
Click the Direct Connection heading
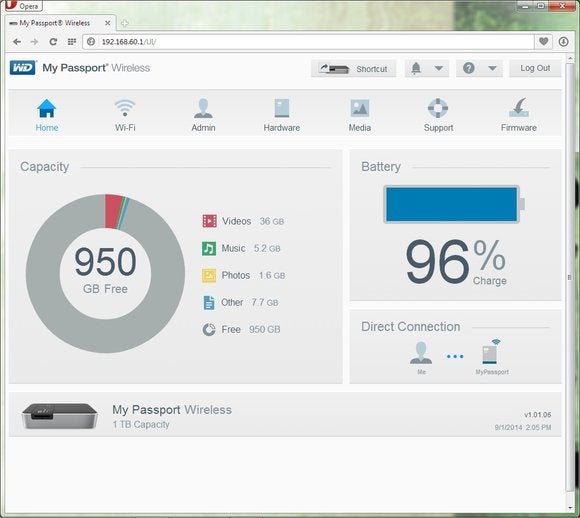pyautogui.click(x=411, y=327)
